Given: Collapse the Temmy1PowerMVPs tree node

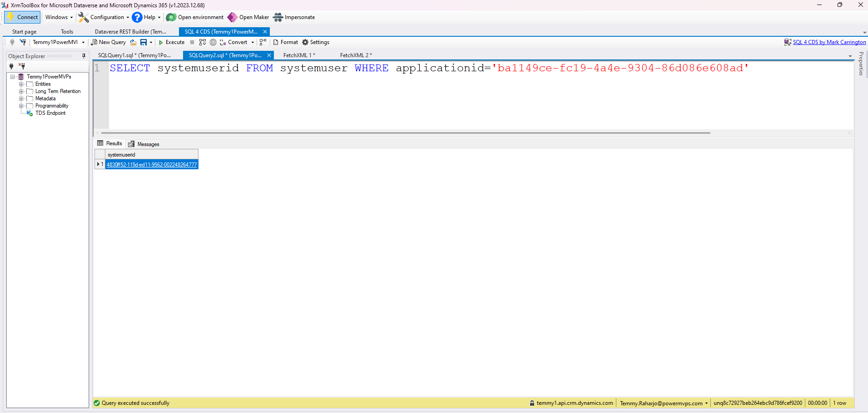Looking at the screenshot, I should [x=13, y=77].
